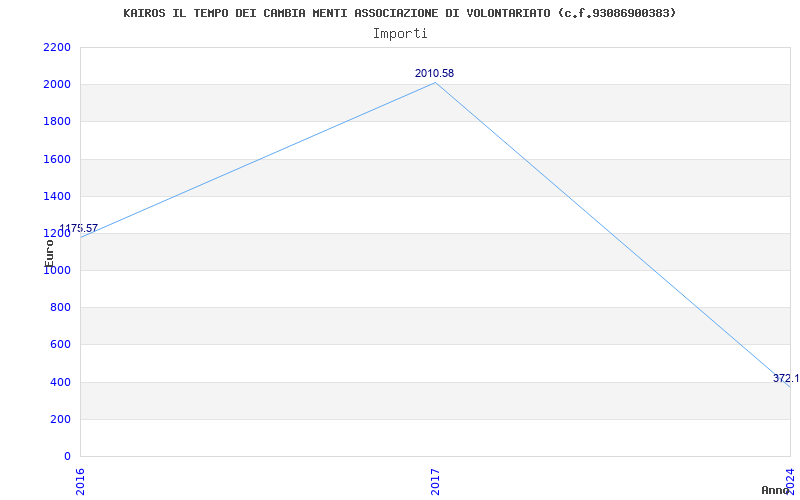The image size is (800, 500).
Task: Click the Euro y-axis title
Action: tap(49, 253)
